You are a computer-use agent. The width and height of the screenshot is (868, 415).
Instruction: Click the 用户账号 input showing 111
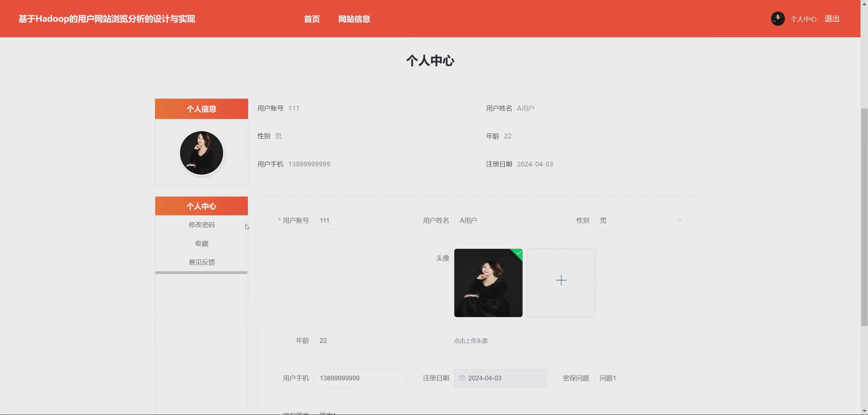point(360,220)
